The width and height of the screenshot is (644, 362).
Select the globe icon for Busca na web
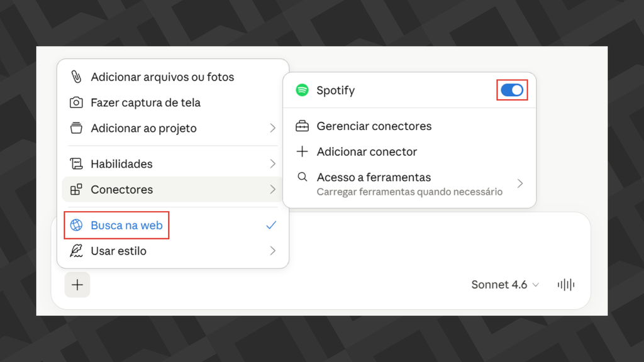click(77, 225)
